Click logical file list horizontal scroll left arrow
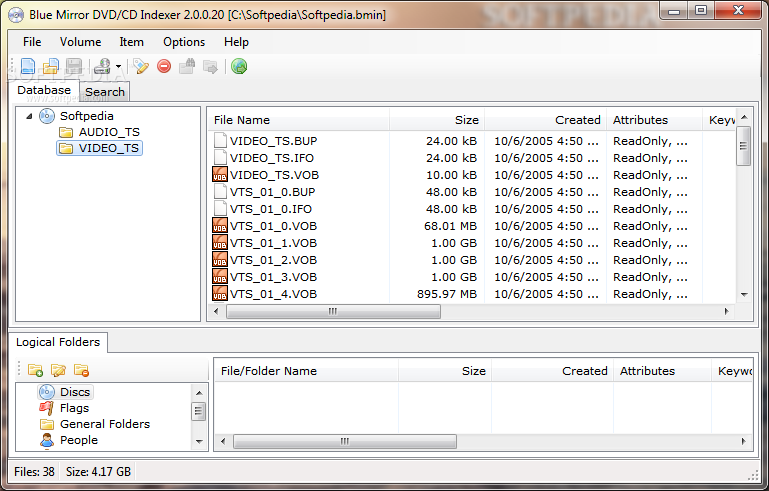769x491 pixels. (x=223, y=441)
